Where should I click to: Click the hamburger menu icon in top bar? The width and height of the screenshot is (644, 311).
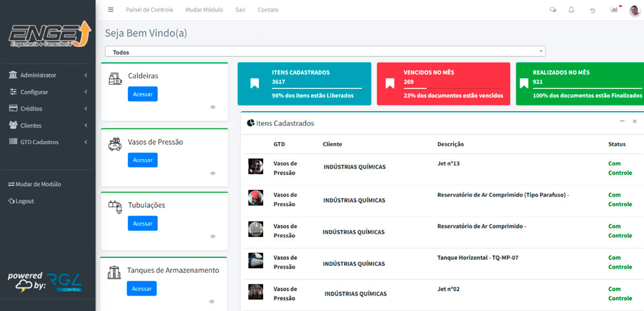click(x=111, y=10)
